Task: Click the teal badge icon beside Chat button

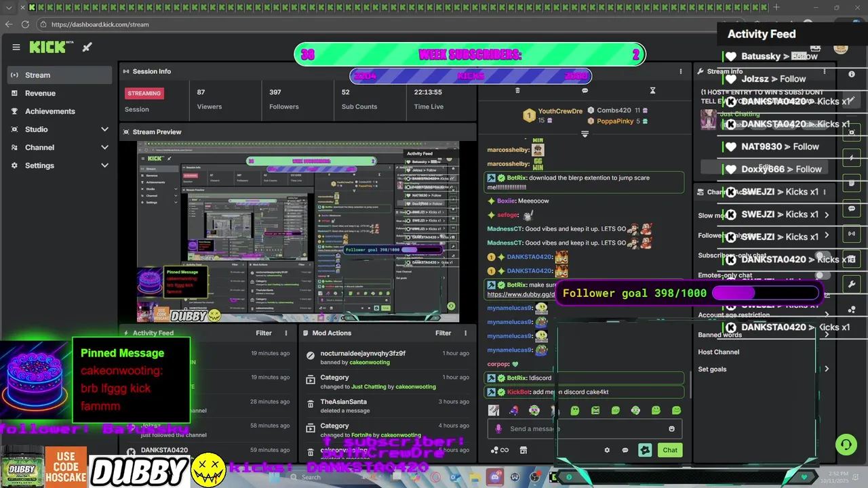Action: coord(645,450)
